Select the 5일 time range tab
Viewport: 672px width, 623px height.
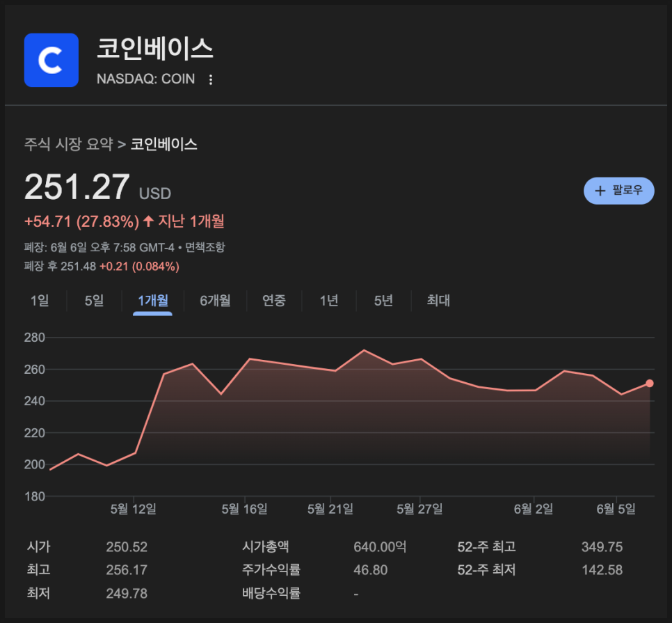[x=95, y=301]
